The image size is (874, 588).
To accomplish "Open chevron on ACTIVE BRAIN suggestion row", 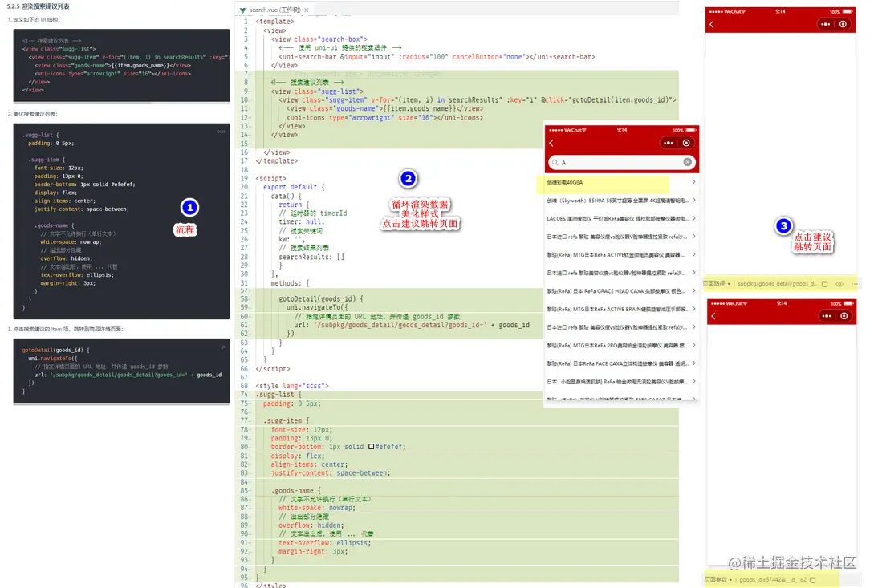I will tap(693, 309).
